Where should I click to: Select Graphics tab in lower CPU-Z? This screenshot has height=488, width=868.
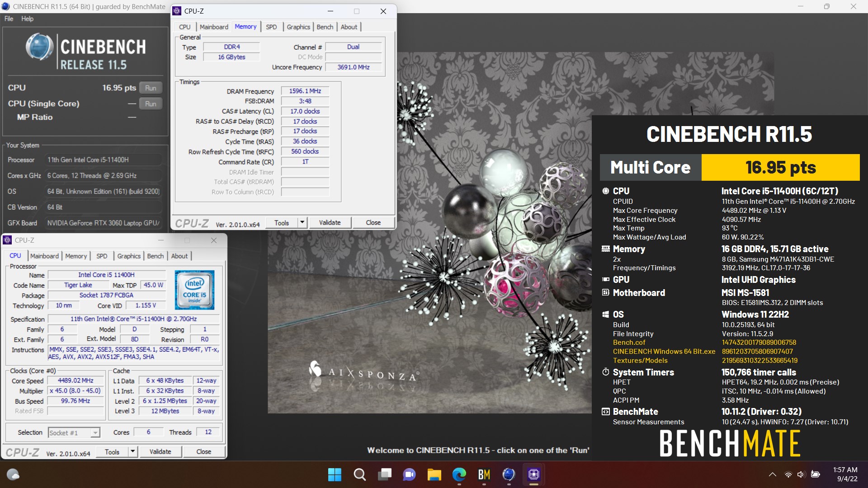[x=129, y=256]
